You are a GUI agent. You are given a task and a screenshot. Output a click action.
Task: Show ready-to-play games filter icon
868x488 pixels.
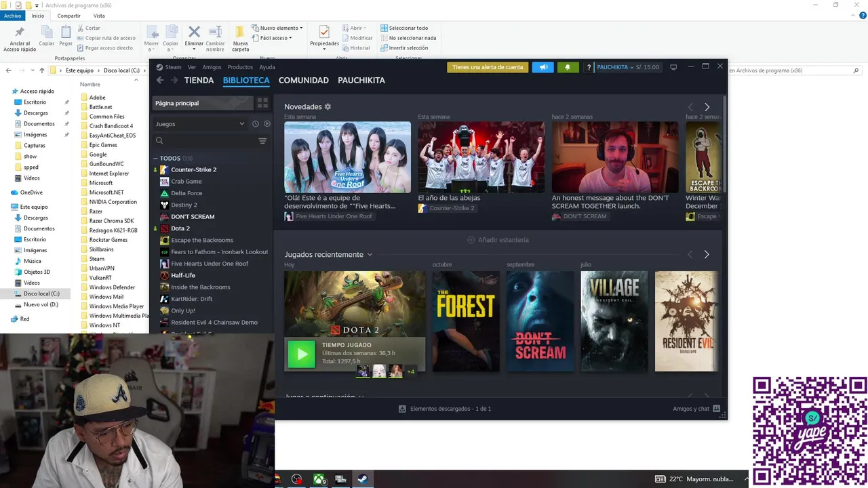coord(267,124)
